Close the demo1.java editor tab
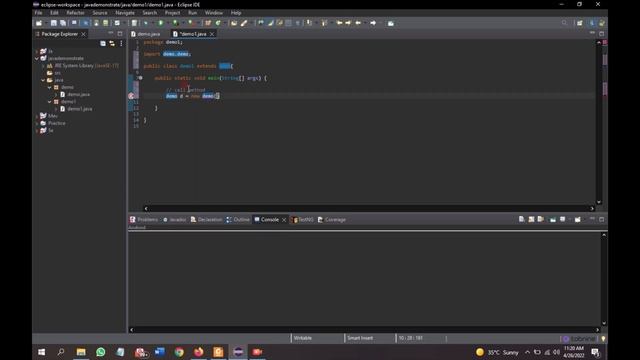640x360 pixels. tap(212, 34)
